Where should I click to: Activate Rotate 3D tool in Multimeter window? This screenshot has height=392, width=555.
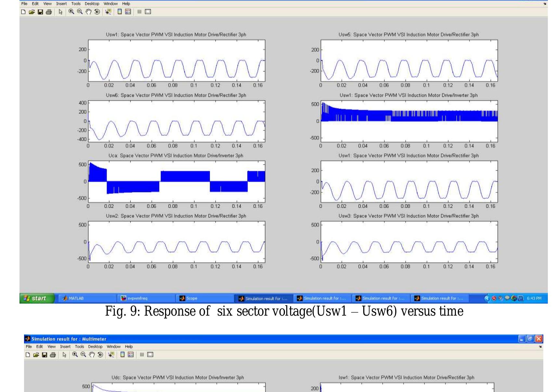100,355
